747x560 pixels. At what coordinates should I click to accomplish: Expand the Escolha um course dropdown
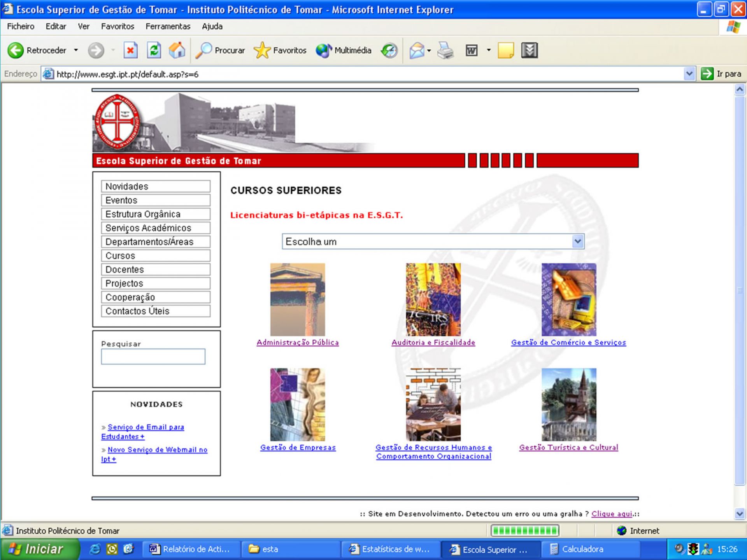pos(578,241)
